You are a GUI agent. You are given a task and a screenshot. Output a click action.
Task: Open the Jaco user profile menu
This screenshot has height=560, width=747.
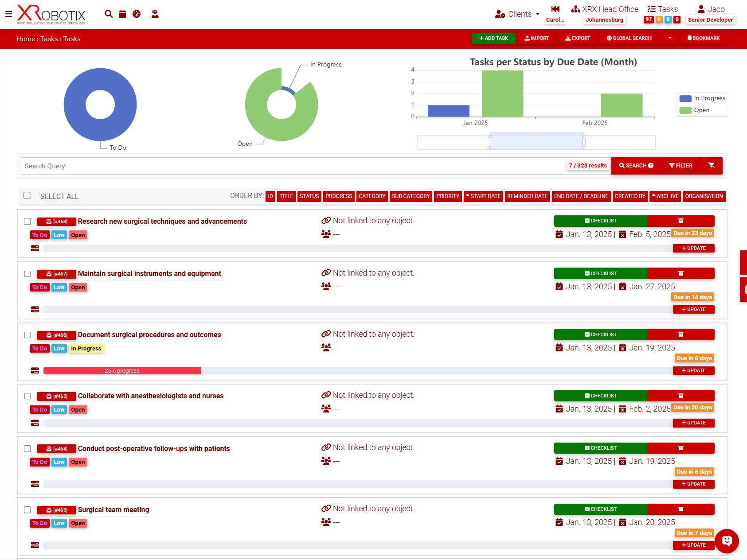[x=710, y=9]
